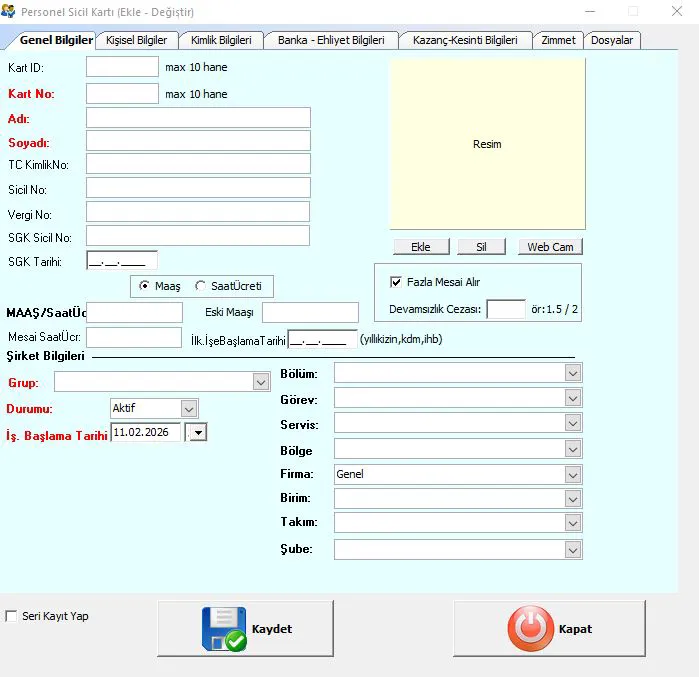
Task: Click the Web Cam button
Action: (550, 247)
